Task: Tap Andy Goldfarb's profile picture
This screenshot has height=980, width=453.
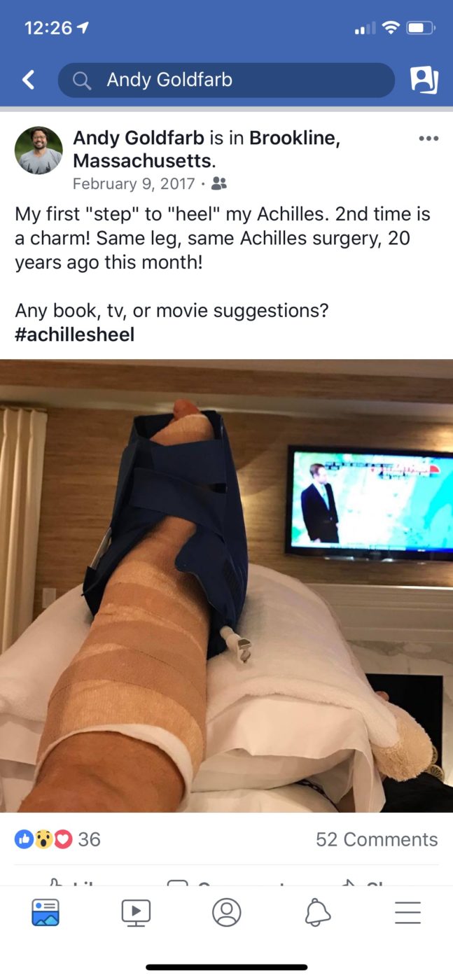Action: [x=39, y=150]
